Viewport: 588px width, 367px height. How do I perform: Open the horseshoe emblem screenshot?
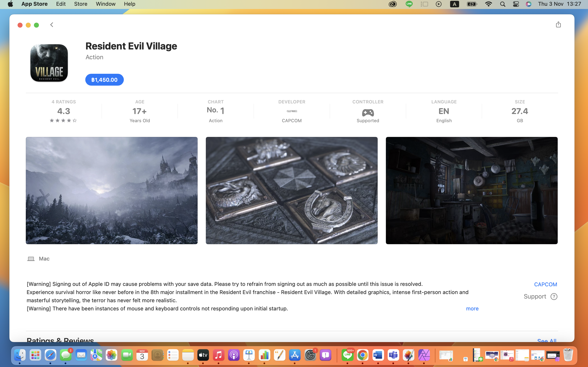point(292,190)
